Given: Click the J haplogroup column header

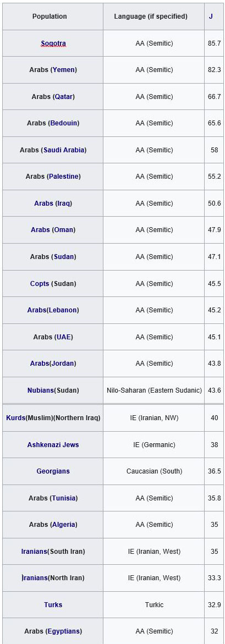Looking at the screenshot, I should pos(211,16).
